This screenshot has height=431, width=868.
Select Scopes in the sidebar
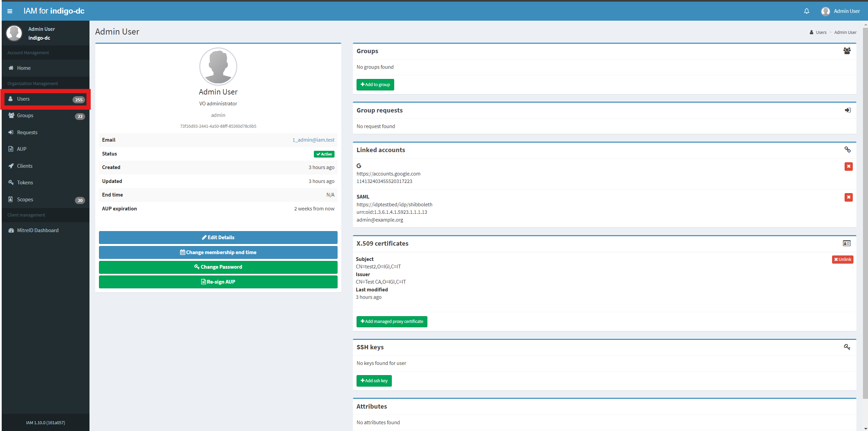point(25,200)
